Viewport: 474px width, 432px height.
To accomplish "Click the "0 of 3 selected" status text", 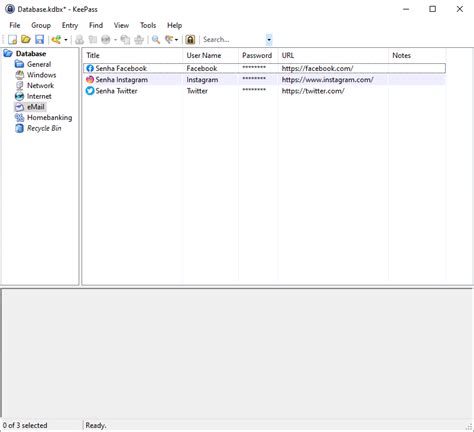I will 25,425.
